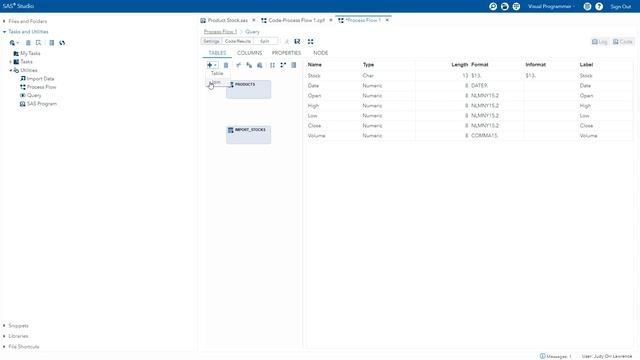Click the Volume row in columns table
This screenshot has height=360, width=640.
pyautogui.click(x=468, y=136)
